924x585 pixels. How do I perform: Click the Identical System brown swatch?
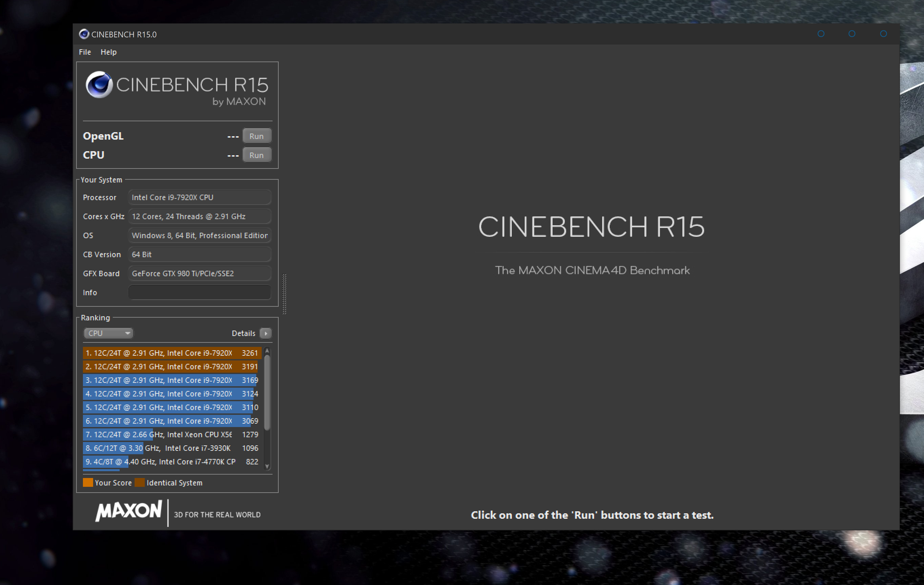(140, 483)
